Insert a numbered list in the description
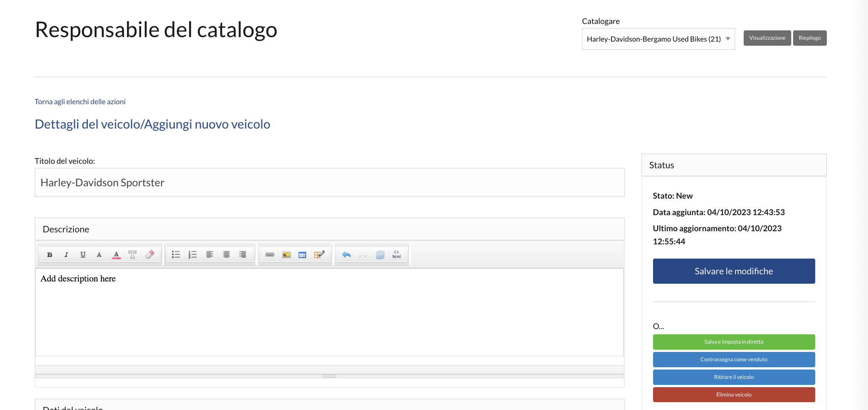 point(192,254)
